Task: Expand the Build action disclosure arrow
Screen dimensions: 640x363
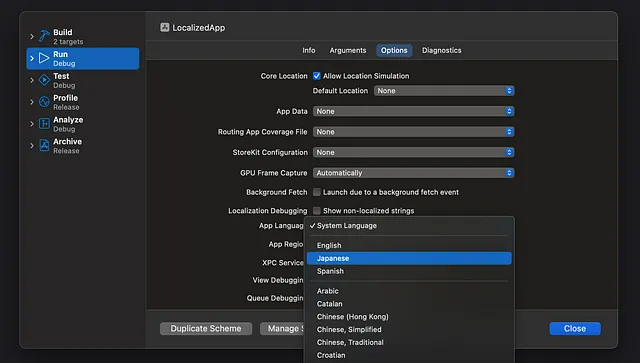Action: point(32,36)
